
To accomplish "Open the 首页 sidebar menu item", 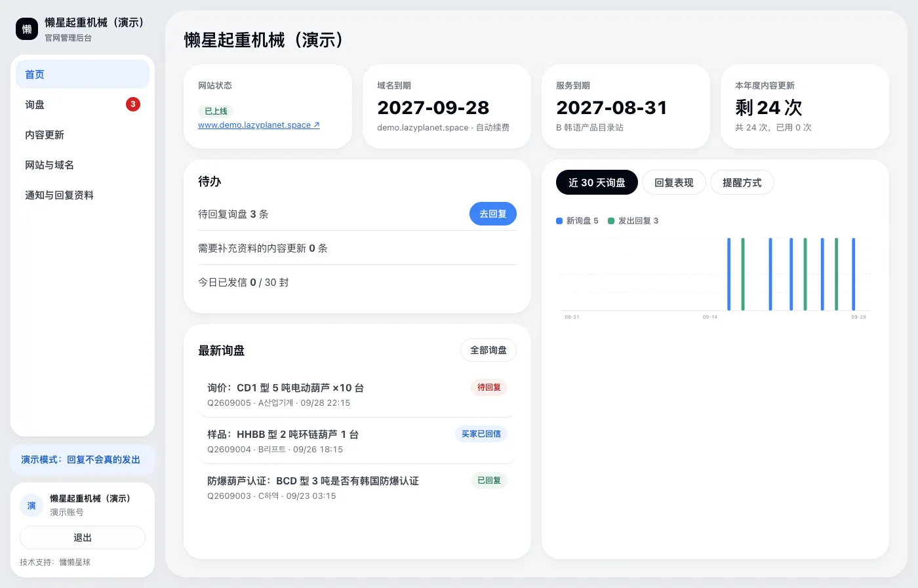I will (x=83, y=74).
